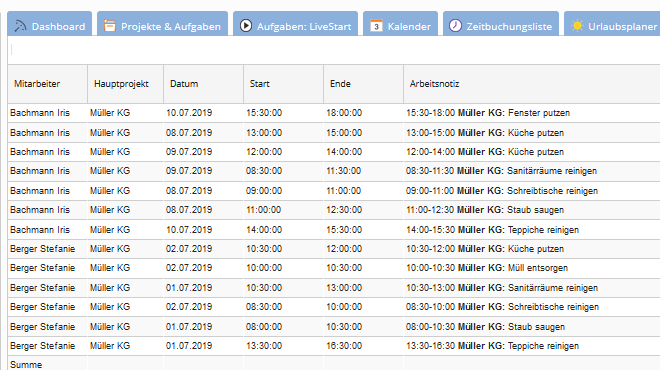Open the Urlaubsplaner tab
This screenshot has width=660, height=370.
tap(612, 24)
